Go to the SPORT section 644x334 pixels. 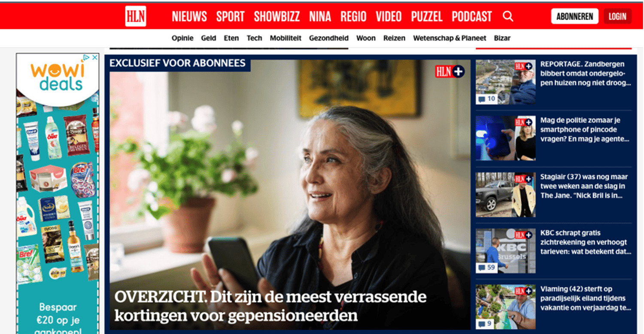click(230, 17)
